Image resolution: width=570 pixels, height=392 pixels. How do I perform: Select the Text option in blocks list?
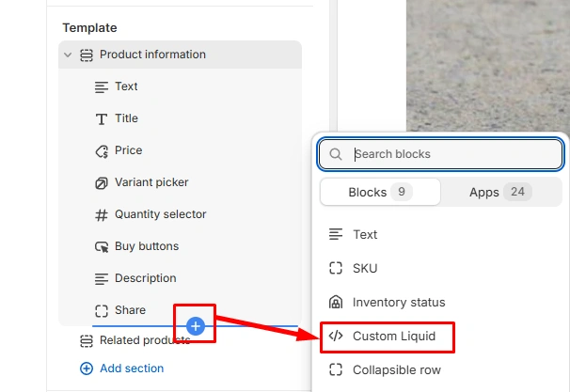365,234
